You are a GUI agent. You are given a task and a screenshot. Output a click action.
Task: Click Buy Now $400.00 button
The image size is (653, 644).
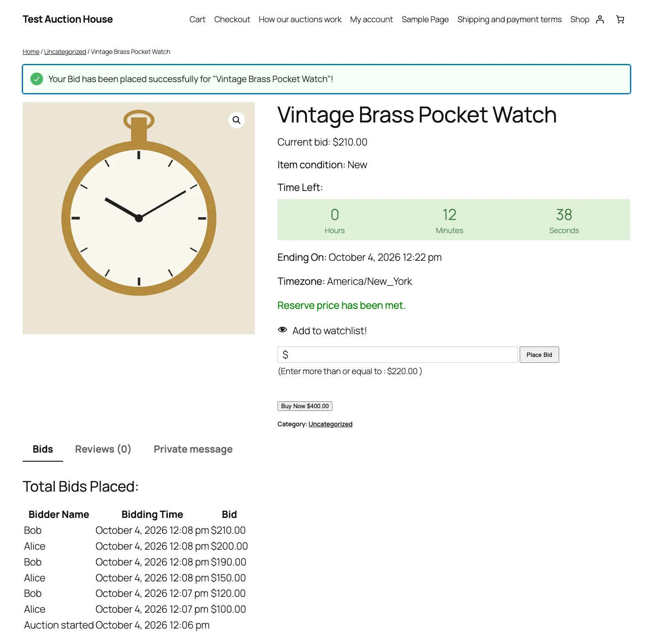305,406
